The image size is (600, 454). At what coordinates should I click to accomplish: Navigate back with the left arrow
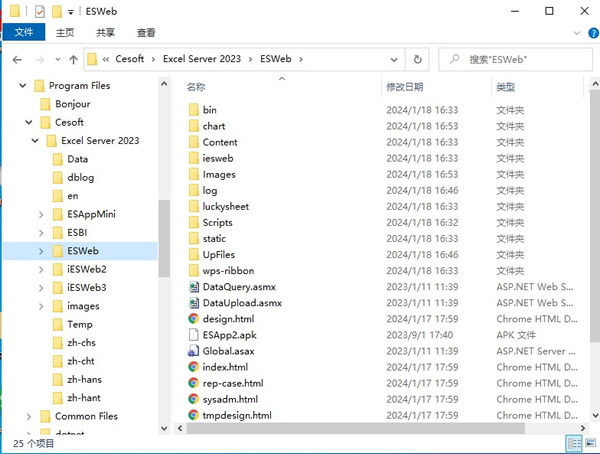coord(17,60)
